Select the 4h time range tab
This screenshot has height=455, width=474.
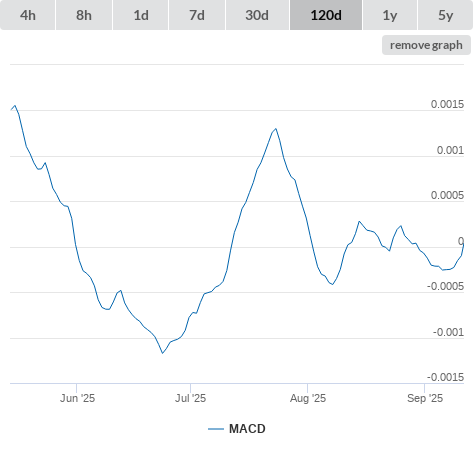(28, 15)
